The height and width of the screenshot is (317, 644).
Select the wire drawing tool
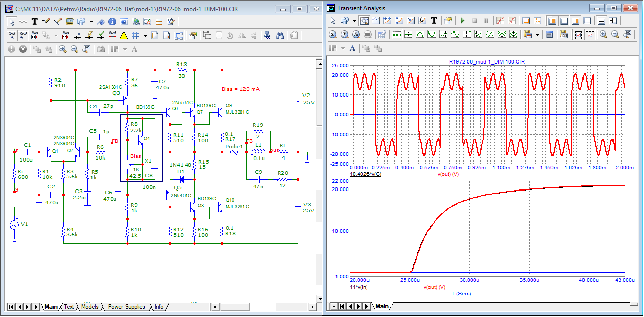coord(46,22)
